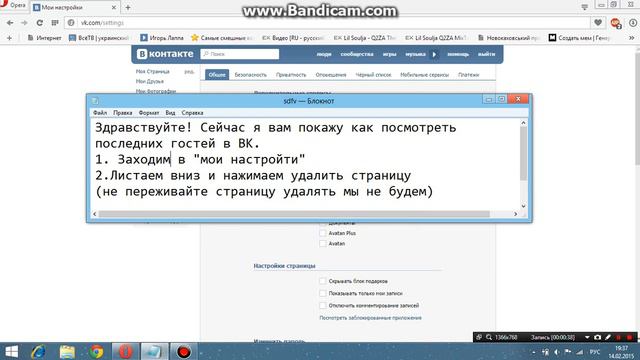Click Notepad vertical scrollbar down arrow
The image size is (640, 360).
coord(523,206)
